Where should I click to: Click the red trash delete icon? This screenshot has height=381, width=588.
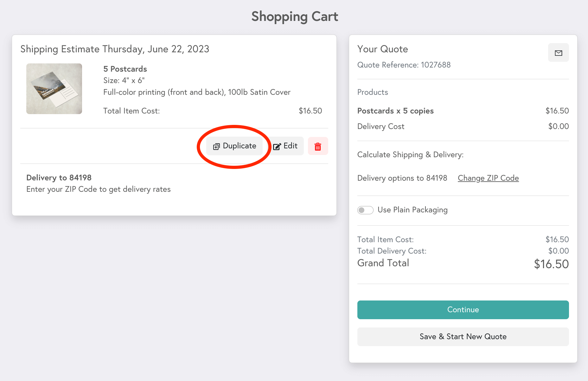click(318, 146)
